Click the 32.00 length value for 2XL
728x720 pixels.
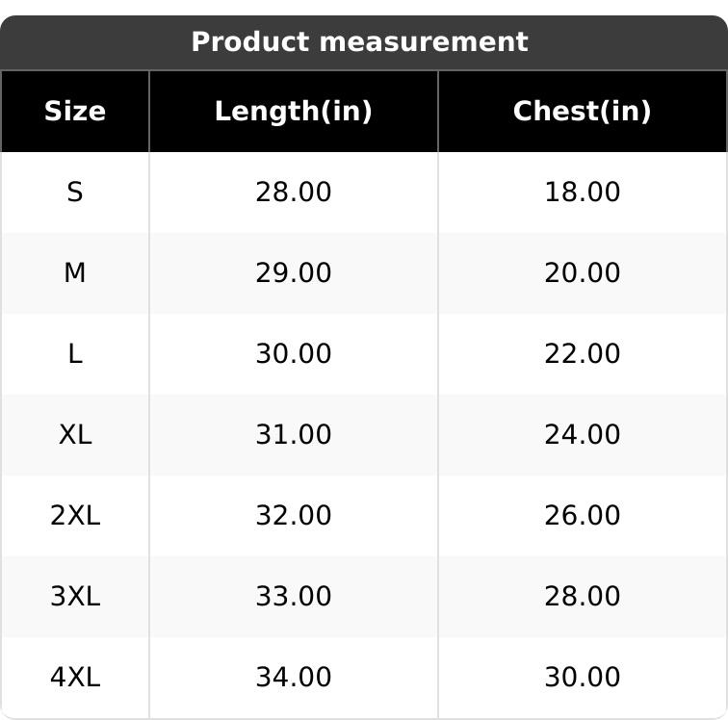pyautogui.click(x=293, y=516)
